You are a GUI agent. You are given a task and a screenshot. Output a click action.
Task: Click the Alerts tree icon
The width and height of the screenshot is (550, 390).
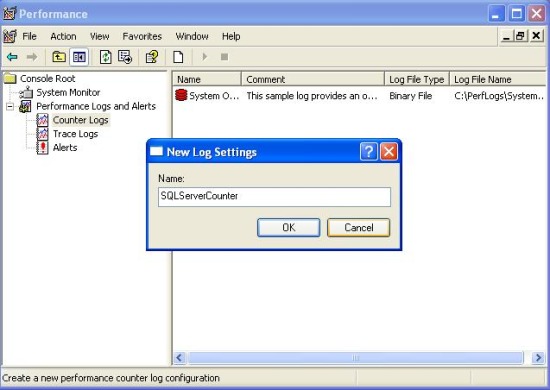(42, 148)
